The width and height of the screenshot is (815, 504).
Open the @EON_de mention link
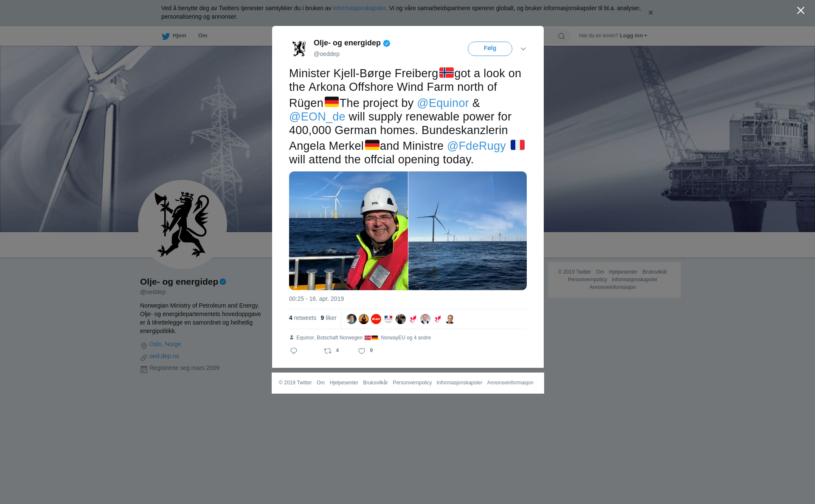pyautogui.click(x=317, y=117)
